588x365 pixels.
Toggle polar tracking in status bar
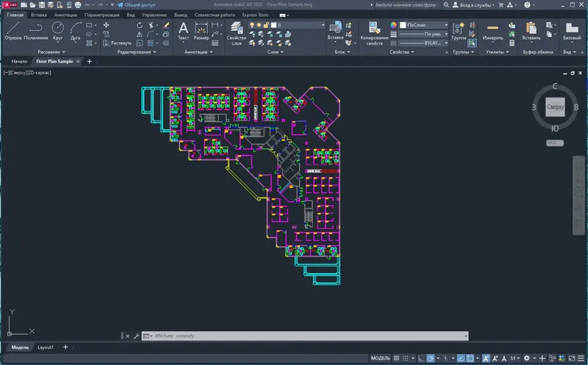coord(431,358)
